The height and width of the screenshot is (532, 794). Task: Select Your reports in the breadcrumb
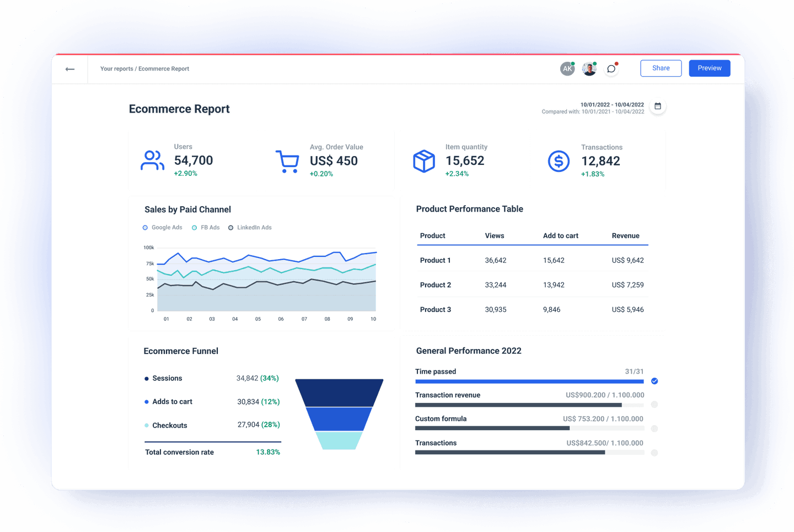[x=116, y=68]
